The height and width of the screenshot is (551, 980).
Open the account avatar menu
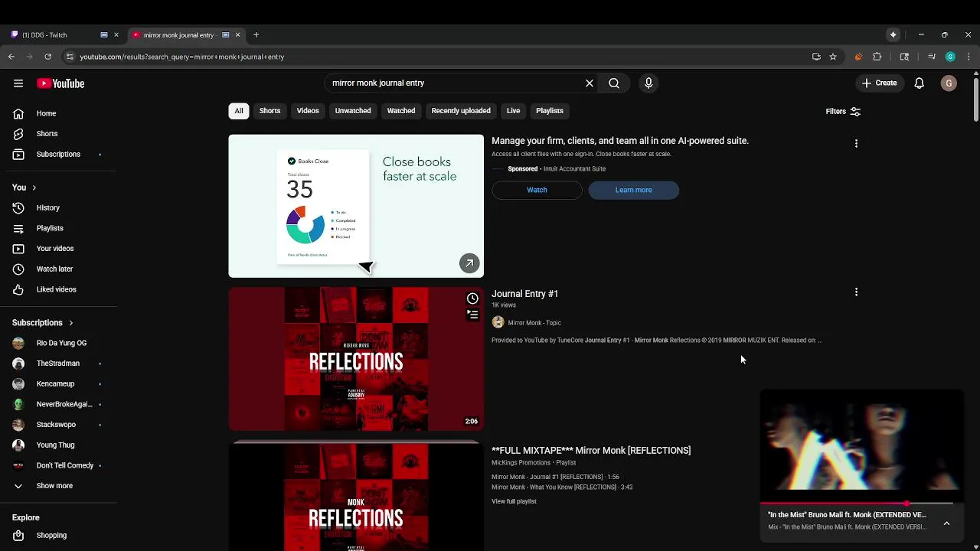[x=949, y=83]
